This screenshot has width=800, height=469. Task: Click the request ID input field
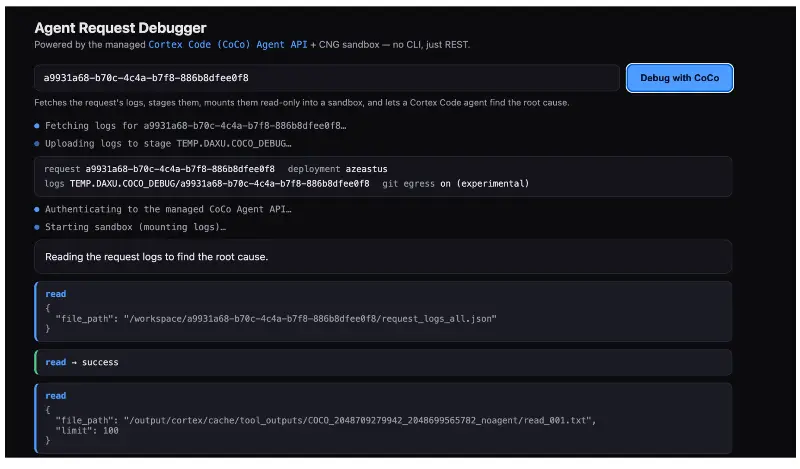pos(327,78)
